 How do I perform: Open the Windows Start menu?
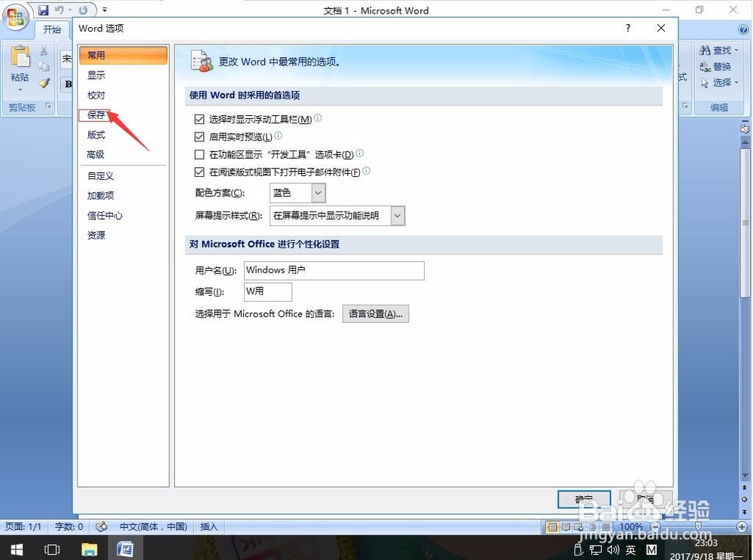pos(17,549)
